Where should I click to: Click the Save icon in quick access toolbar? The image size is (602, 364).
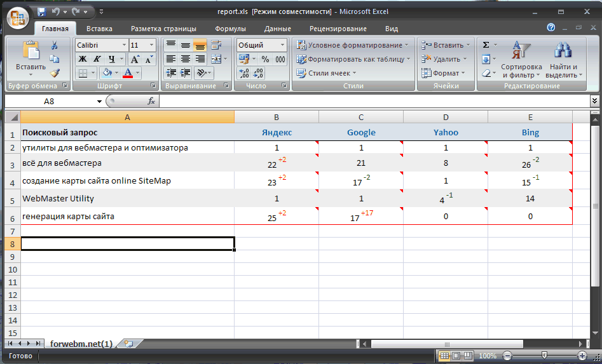click(42, 11)
